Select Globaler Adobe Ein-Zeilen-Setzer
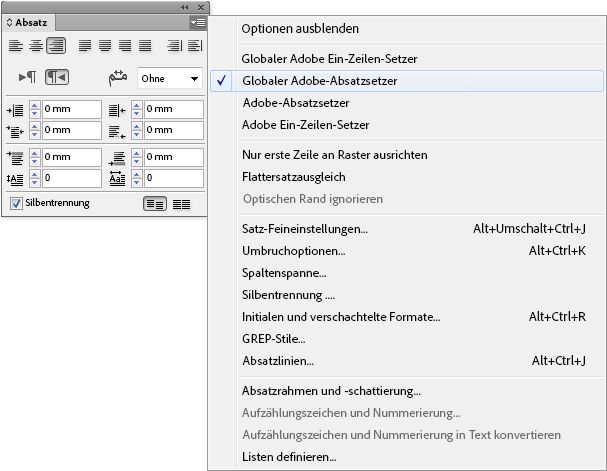This screenshot has height=471, width=607. click(329, 59)
